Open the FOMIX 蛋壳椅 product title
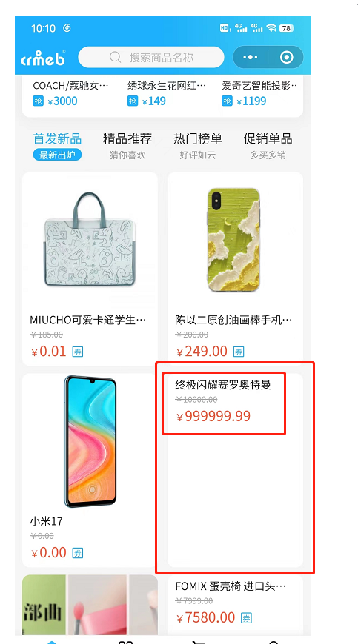The image size is (358, 644). [231, 586]
